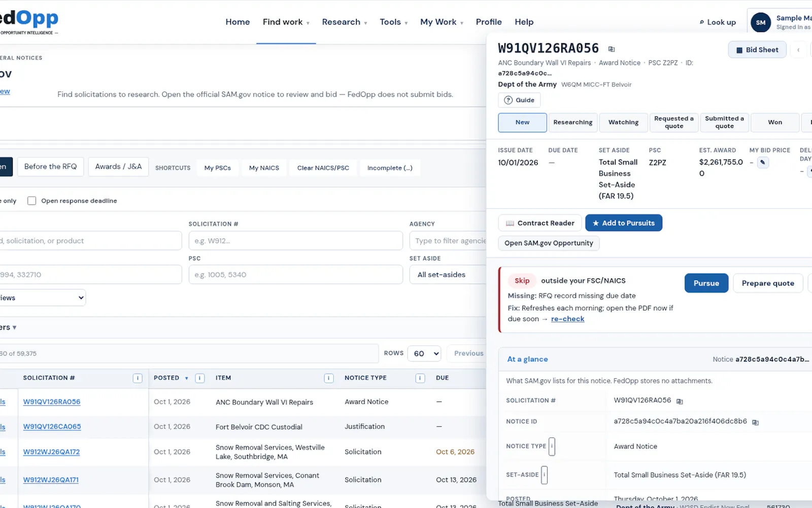Click Add to Pursuits

pos(624,223)
